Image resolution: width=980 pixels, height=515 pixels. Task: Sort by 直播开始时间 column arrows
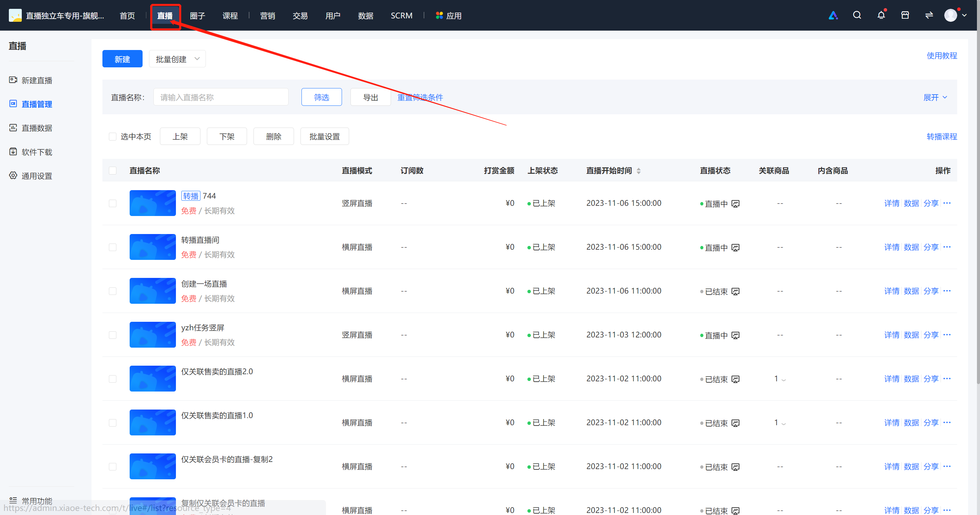pyautogui.click(x=639, y=171)
